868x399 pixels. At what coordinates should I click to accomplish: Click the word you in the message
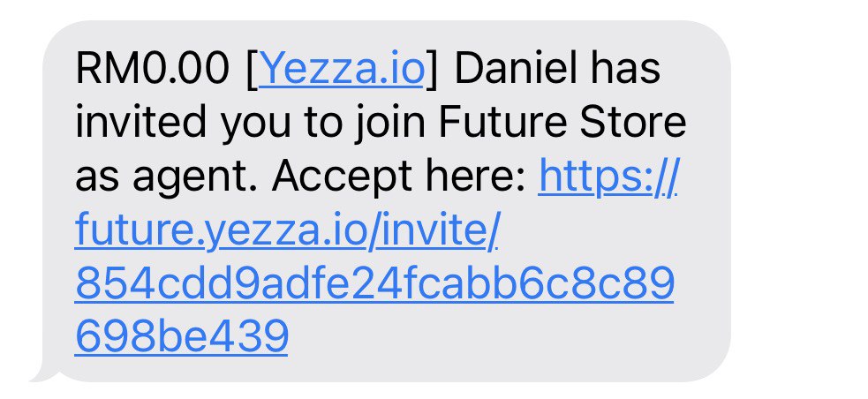point(254,126)
